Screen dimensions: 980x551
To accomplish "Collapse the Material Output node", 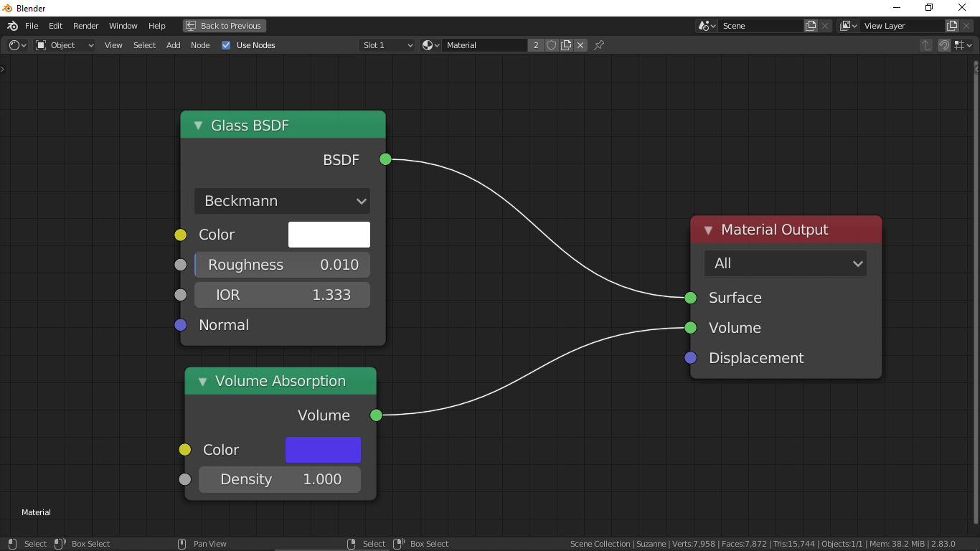I will pos(708,230).
